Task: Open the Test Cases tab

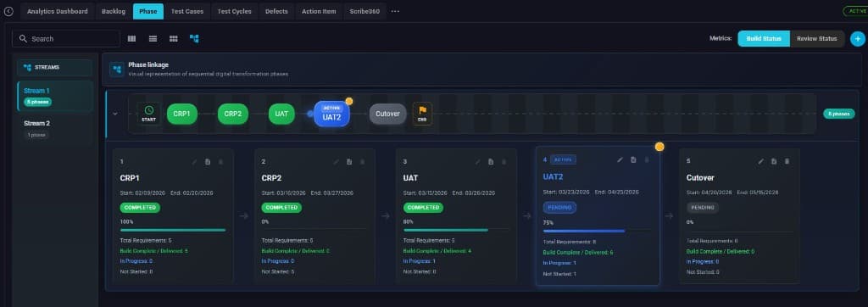Action: click(x=187, y=11)
